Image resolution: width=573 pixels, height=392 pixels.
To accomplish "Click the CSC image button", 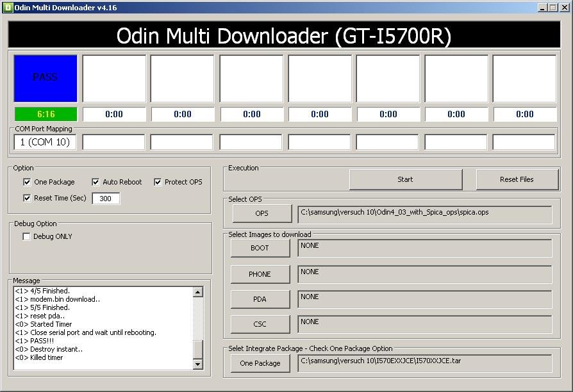I will (x=260, y=324).
